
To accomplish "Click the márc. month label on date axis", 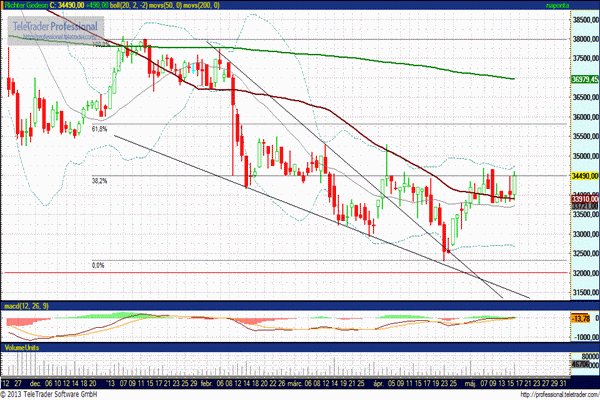I will pos(295,383).
